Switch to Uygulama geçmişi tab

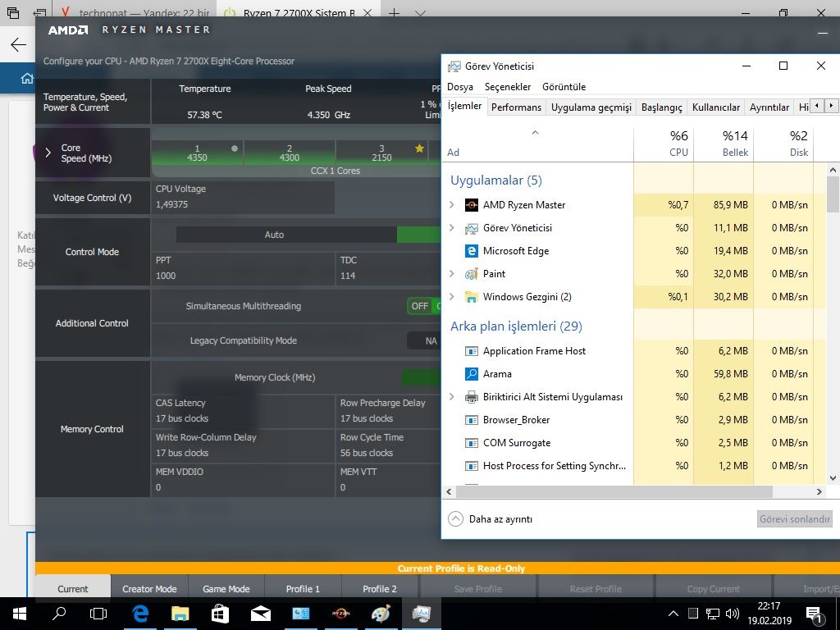(x=591, y=107)
